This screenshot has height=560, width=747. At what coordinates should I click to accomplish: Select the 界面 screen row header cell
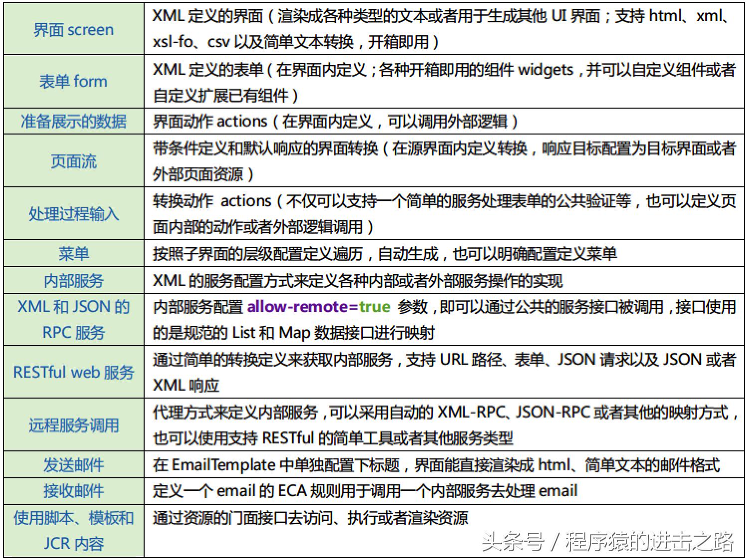coord(73,29)
